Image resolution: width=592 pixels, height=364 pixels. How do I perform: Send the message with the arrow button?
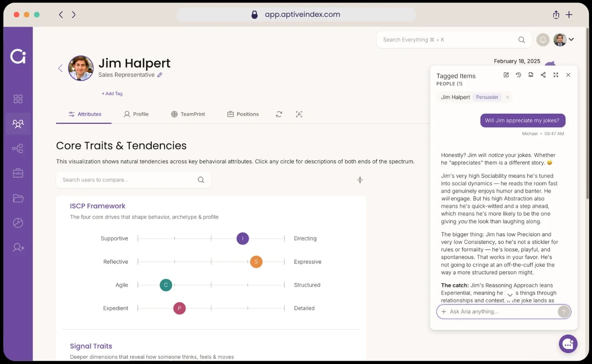564,311
